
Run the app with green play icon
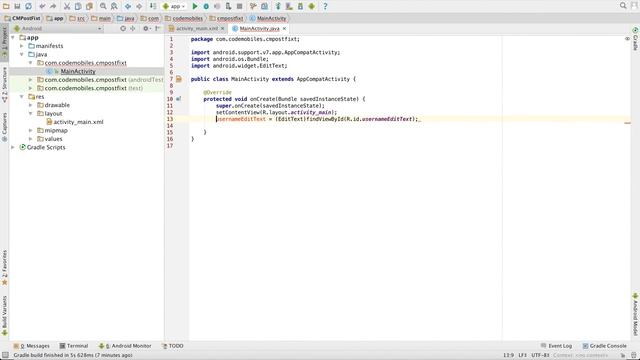(x=195, y=6)
